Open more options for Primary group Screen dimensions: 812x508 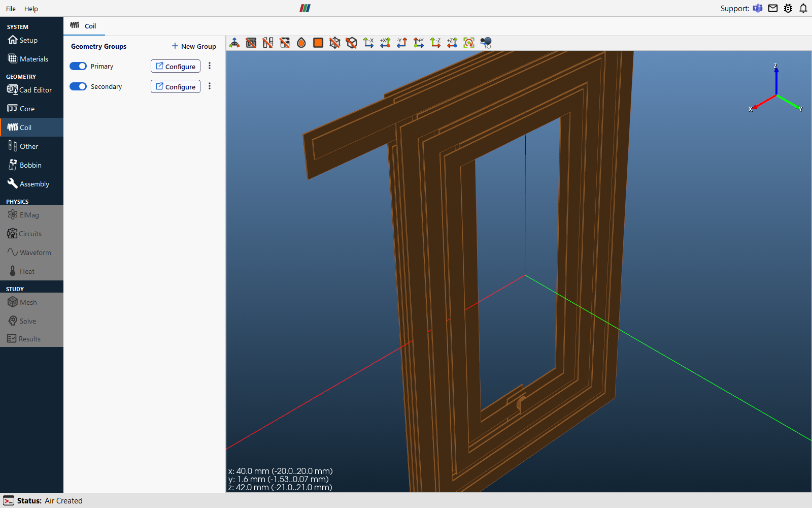210,66
